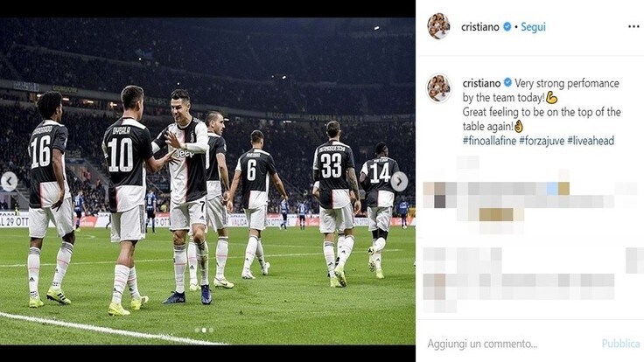Open the avatar next to the caption
Viewport: 644px width, 362px height.
(438, 87)
